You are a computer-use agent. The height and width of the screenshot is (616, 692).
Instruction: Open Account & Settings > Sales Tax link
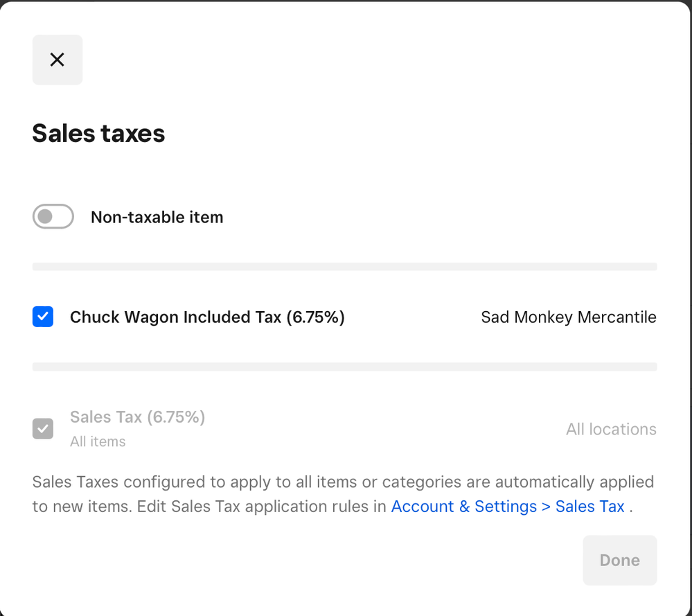508,507
